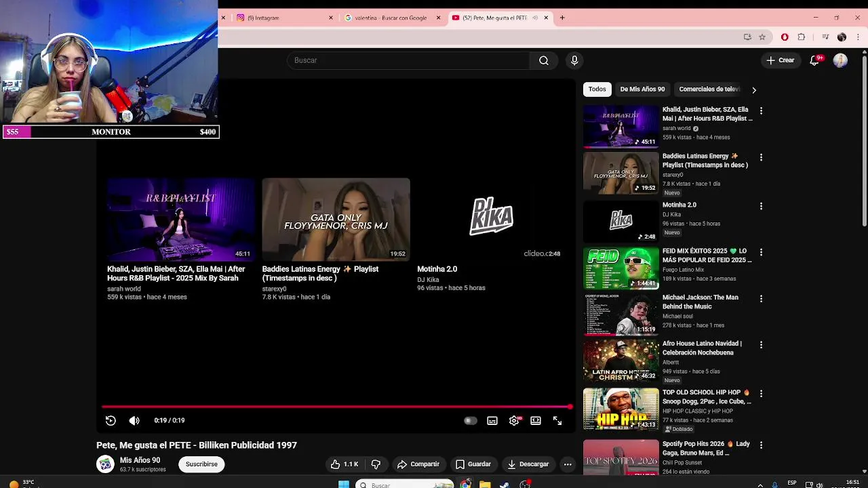Open options menu for the Spotify Pop Hits 2026 video
Image resolution: width=868 pixels, height=488 pixels.
click(761, 445)
